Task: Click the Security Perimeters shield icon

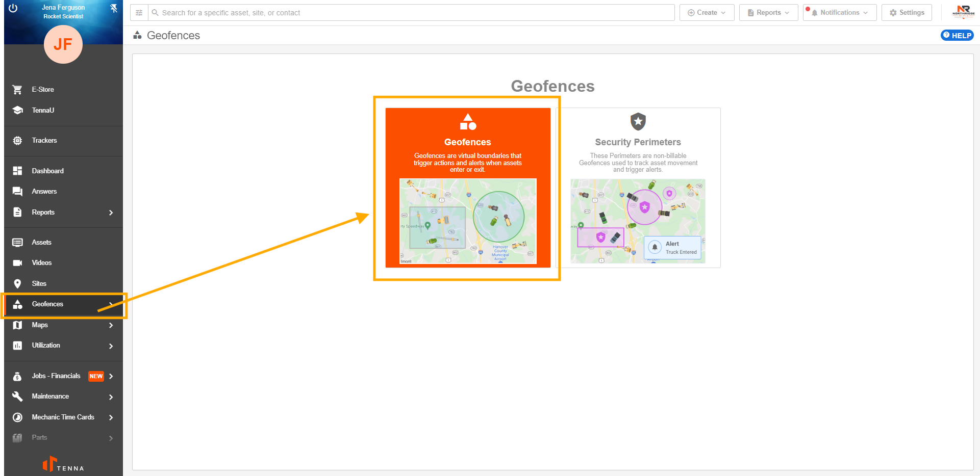Action: (638, 122)
